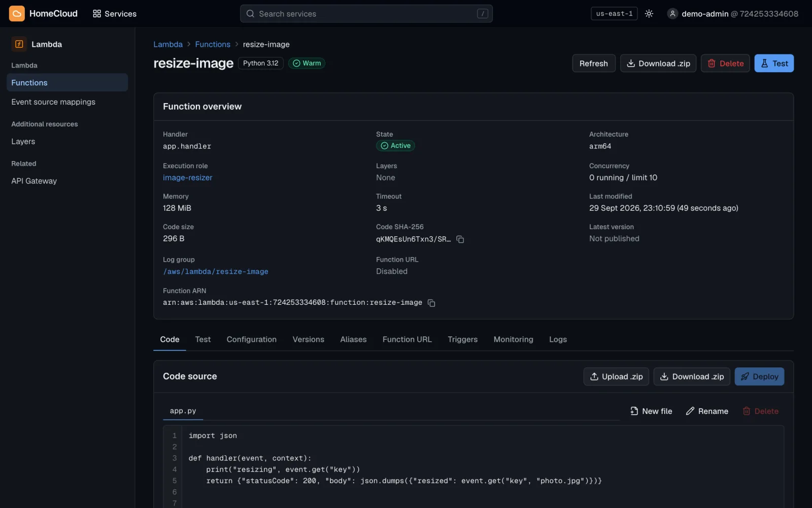
Task: Click the 'Not published' latest version text
Action: pos(614,239)
